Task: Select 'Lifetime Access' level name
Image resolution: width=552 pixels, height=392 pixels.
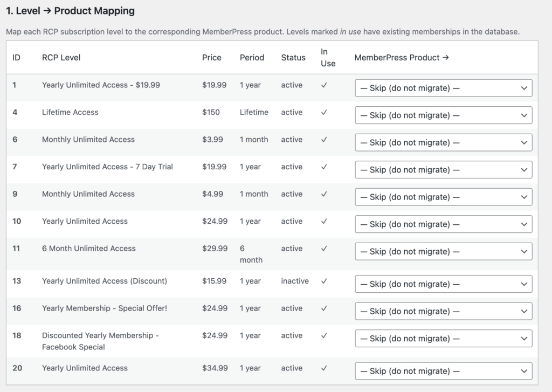Action: tap(70, 112)
